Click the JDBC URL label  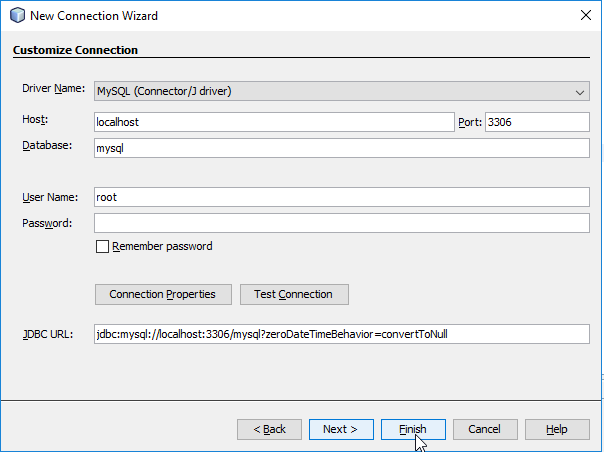tap(48, 334)
